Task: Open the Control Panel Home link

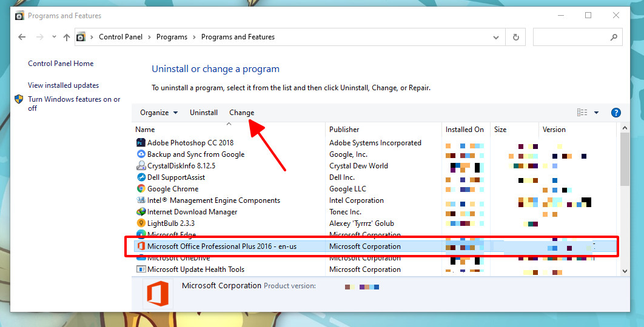Action: click(x=61, y=64)
